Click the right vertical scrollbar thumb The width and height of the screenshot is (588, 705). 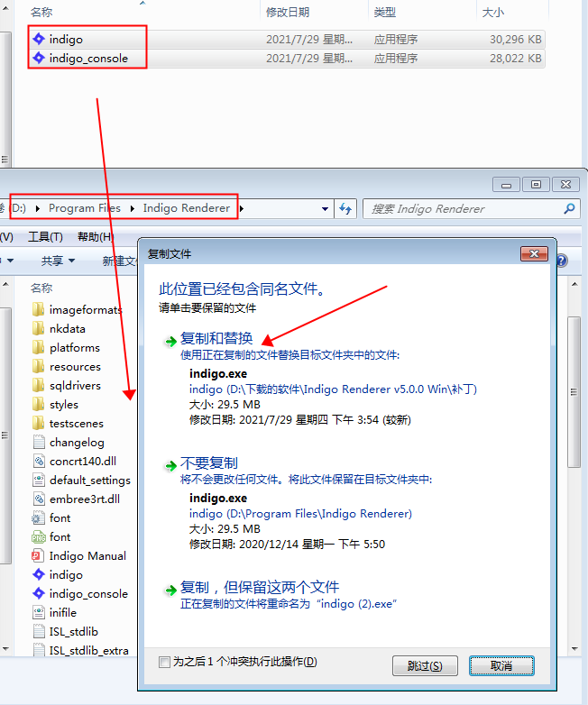[x=574, y=392]
